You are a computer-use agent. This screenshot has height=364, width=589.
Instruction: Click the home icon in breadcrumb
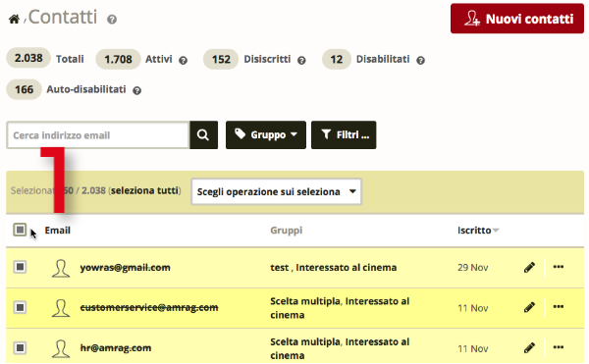coord(14,19)
